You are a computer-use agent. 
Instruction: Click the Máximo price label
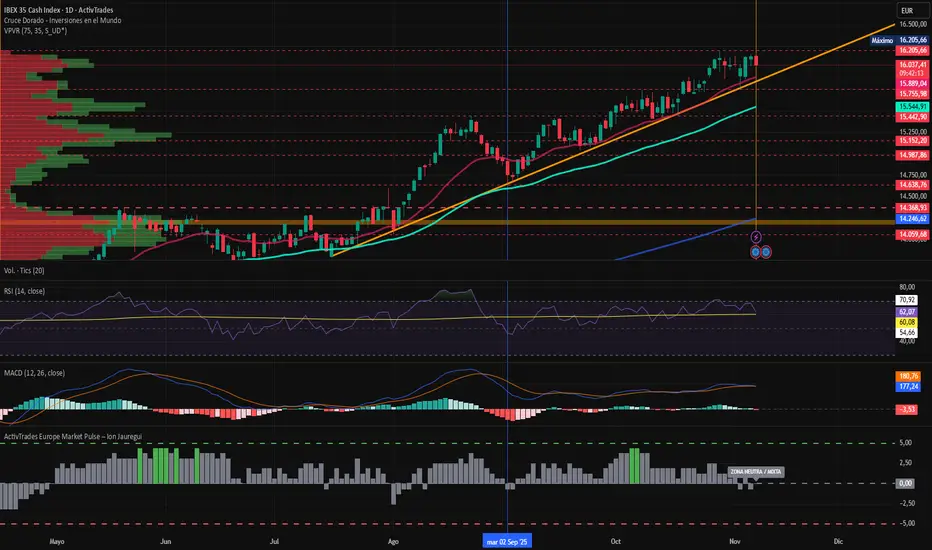tap(882, 40)
